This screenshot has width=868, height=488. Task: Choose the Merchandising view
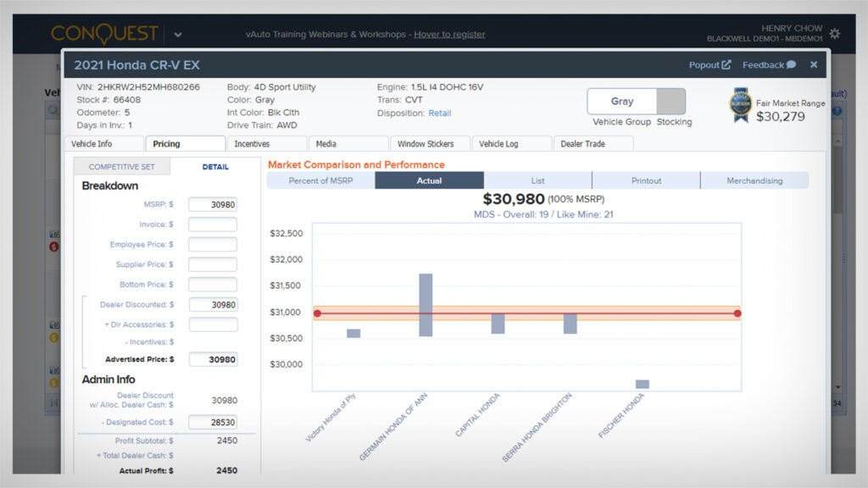click(x=754, y=180)
